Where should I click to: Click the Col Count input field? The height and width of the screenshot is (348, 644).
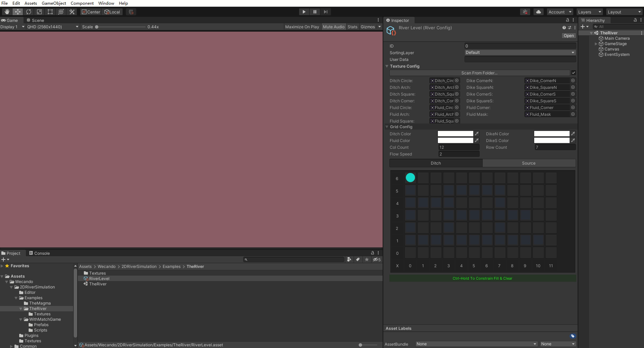tap(459, 147)
